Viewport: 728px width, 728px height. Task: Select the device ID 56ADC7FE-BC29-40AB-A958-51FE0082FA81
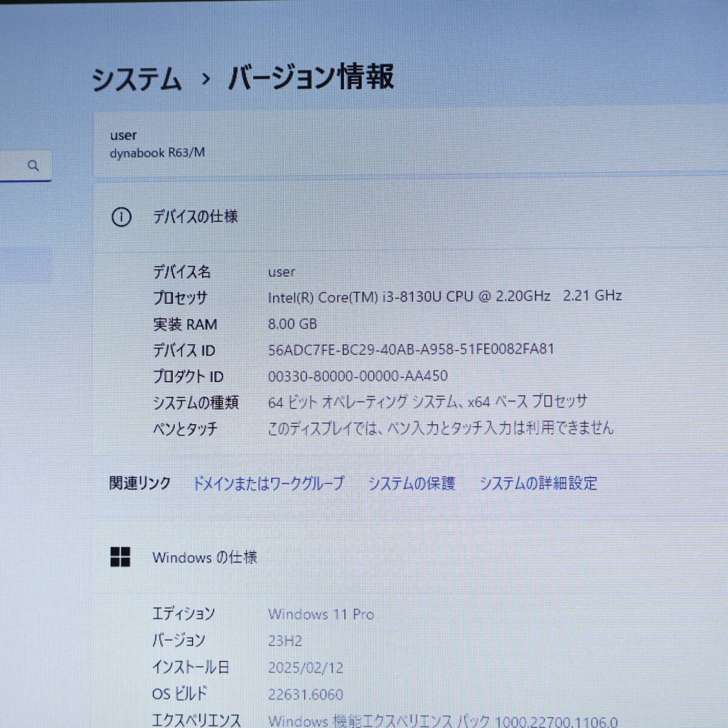coord(411,349)
